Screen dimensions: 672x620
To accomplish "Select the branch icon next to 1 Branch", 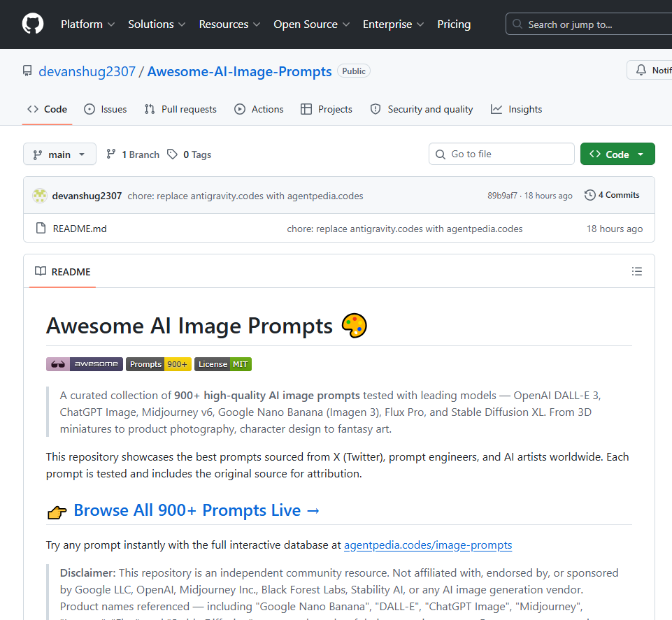I will click(x=111, y=154).
